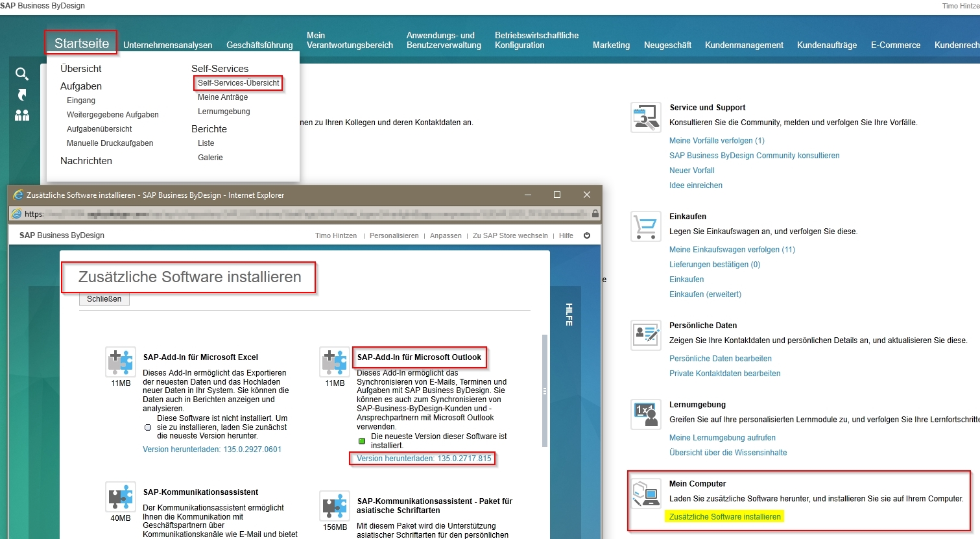980x539 pixels.
Task: Open the people icon in left sidebar
Action: pyautogui.click(x=22, y=115)
